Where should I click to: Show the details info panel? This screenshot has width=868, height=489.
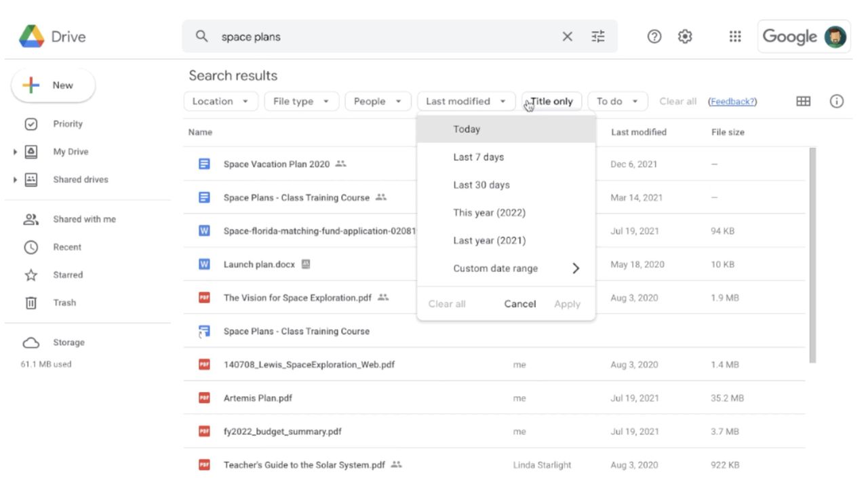837,101
